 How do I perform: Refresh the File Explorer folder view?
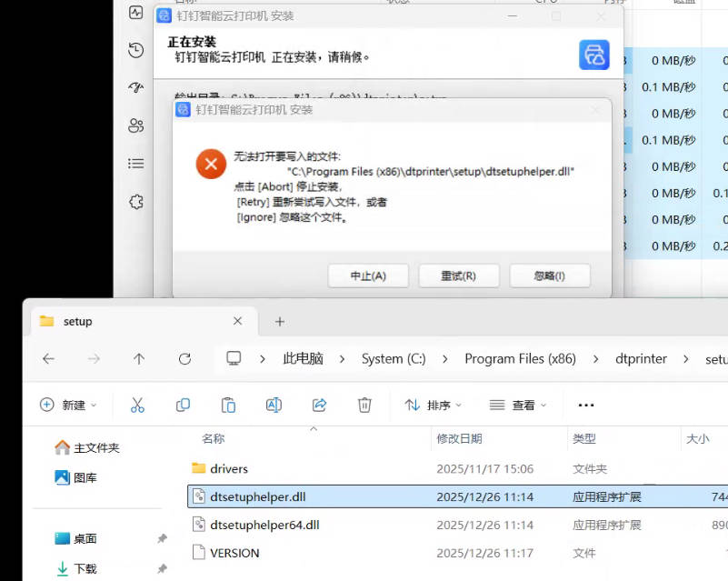click(x=184, y=358)
